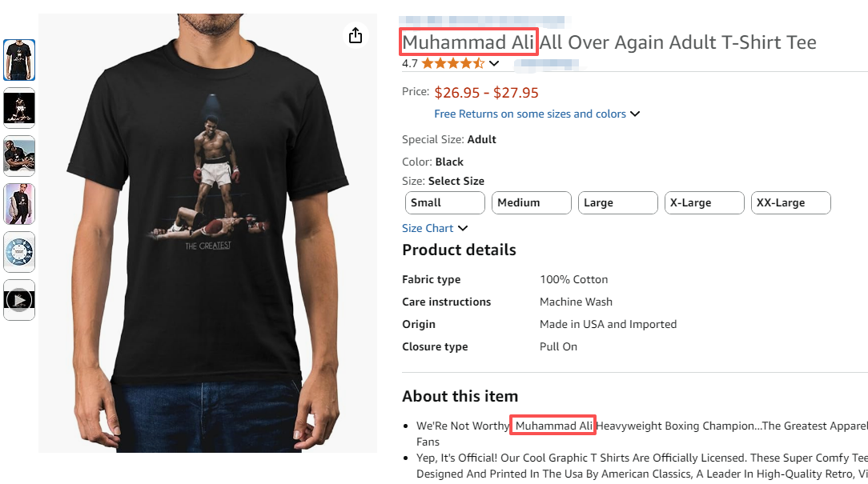Screen dimensions: 868x484
Task: Click the star rating icons
Action: (x=452, y=63)
